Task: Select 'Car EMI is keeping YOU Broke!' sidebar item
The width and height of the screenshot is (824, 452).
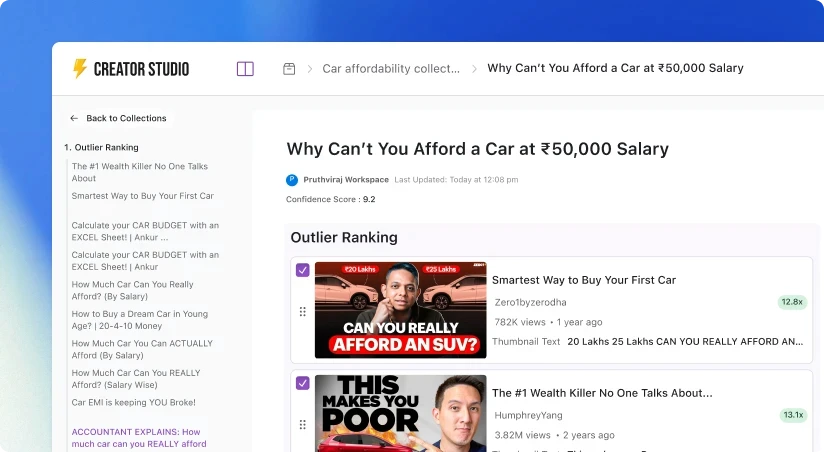Action: [x=133, y=402]
